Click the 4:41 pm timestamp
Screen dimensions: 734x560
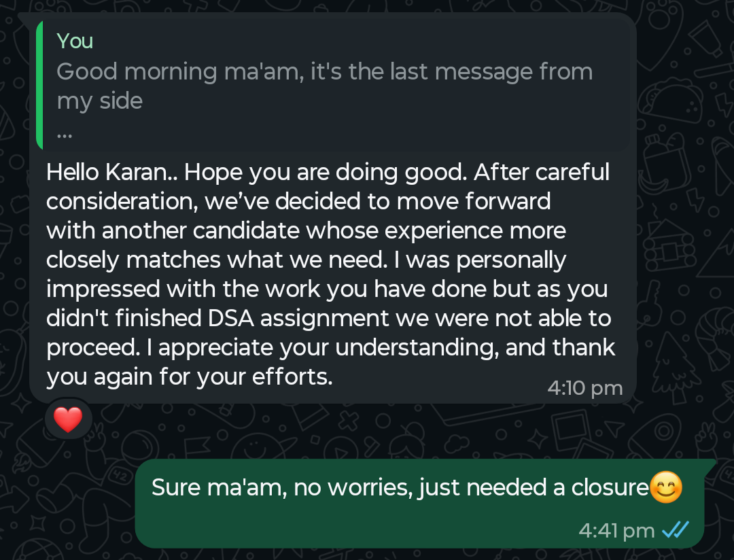pos(616,531)
